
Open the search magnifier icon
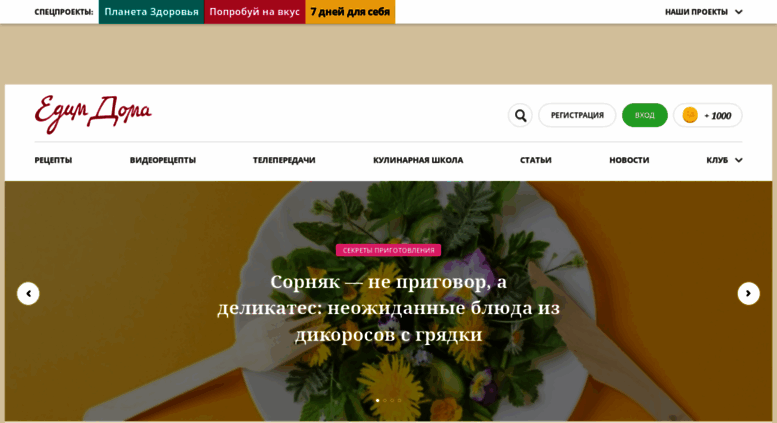point(520,115)
